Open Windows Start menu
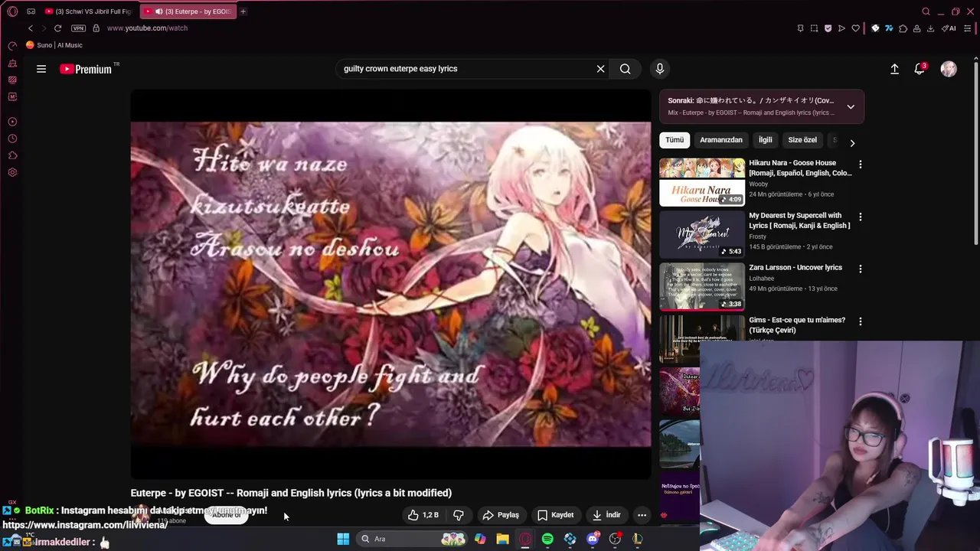Image resolution: width=980 pixels, height=551 pixels. (x=343, y=539)
